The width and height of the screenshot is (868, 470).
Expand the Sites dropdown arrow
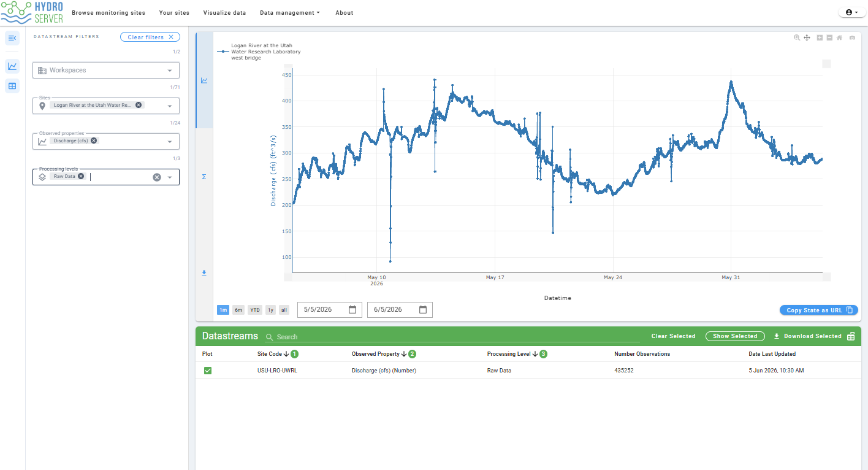point(170,106)
